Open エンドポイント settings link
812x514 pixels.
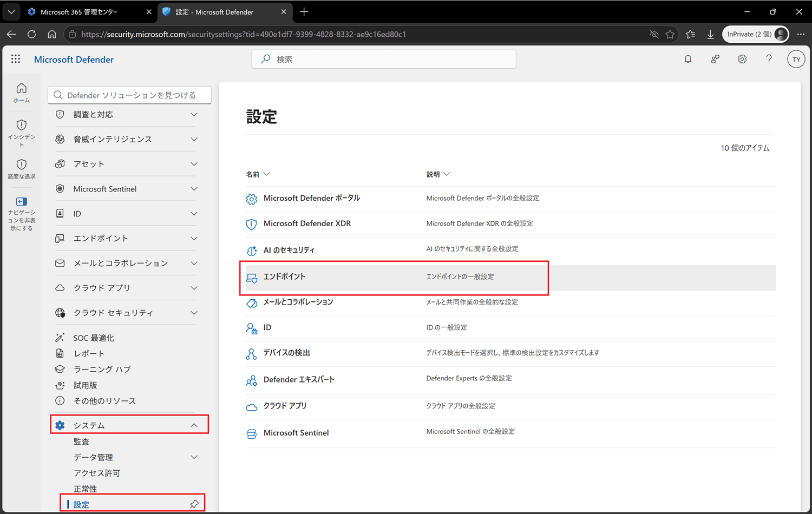(x=284, y=276)
